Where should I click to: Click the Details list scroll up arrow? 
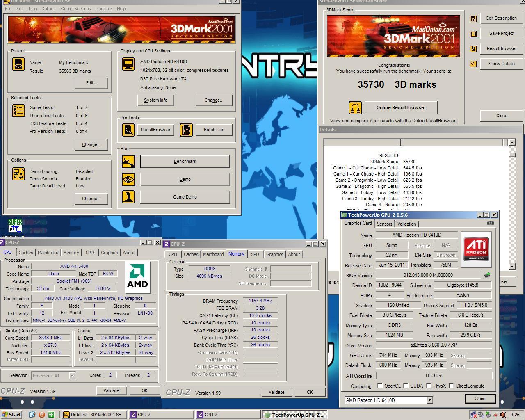pyautogui.click(x=512, y=142)
